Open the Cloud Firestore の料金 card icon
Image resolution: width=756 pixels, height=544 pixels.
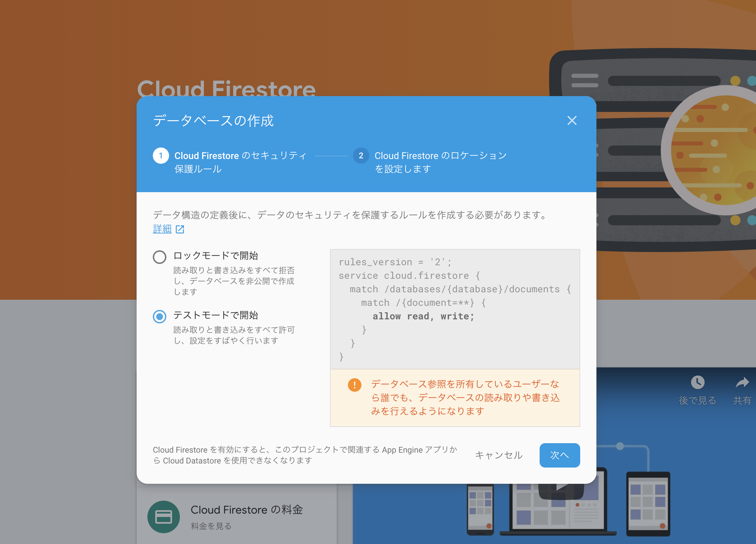(164, 517)
